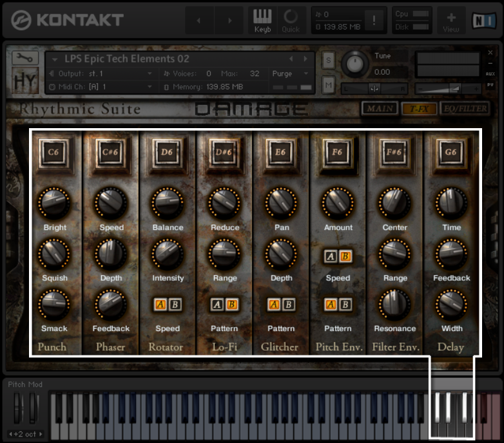The height and width of the screenshot is (443, 504).
Task: Click the C#6 trigger key button
Action: [x=110, y=153]
